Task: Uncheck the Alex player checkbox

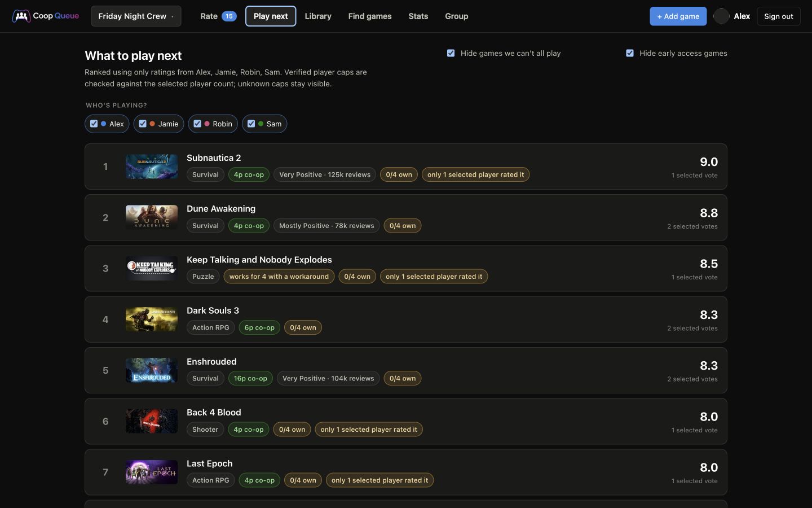Action: [x=94, y=124]
